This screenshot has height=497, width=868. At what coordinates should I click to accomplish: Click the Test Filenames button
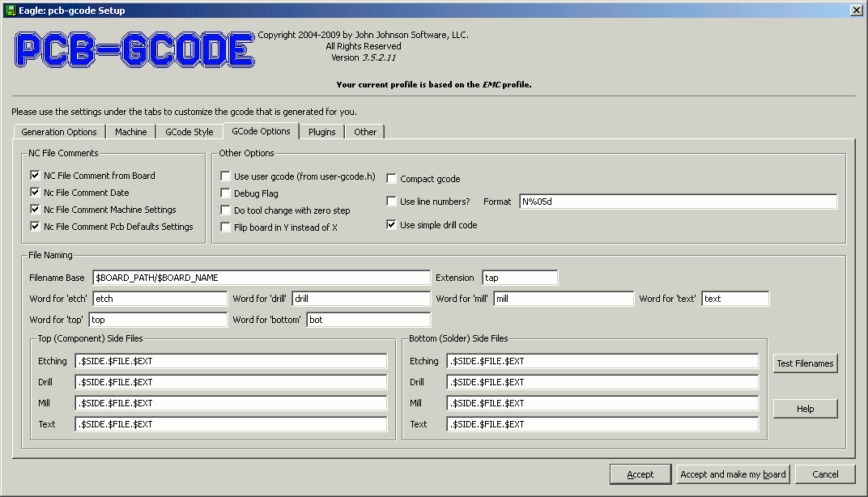[x=805, y=363]
